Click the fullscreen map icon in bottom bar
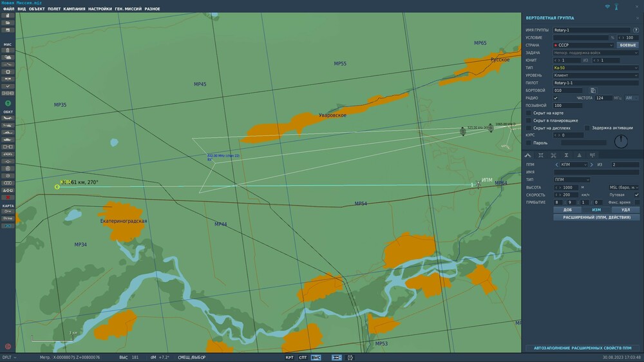 (x=350, y=357)
